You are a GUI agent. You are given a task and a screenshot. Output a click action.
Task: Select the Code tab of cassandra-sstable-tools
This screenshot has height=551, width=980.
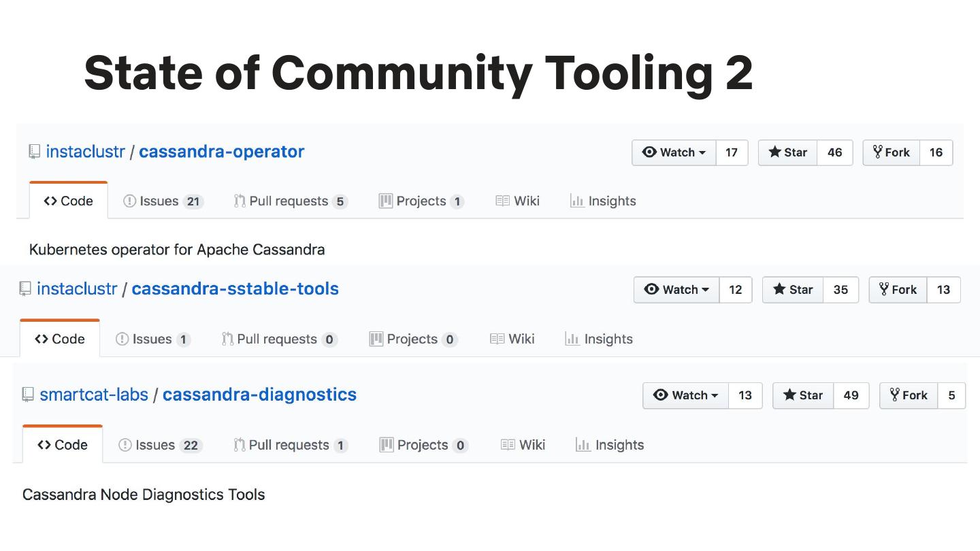tap(60, 339)
